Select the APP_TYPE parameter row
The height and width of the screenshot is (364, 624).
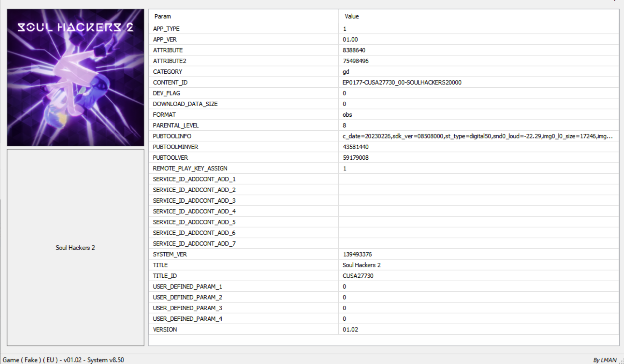point(384,29)
